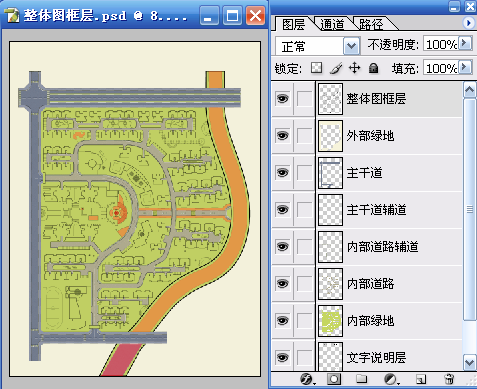Toggle link box for 内部绿地 layer

(x=304, y=321)
